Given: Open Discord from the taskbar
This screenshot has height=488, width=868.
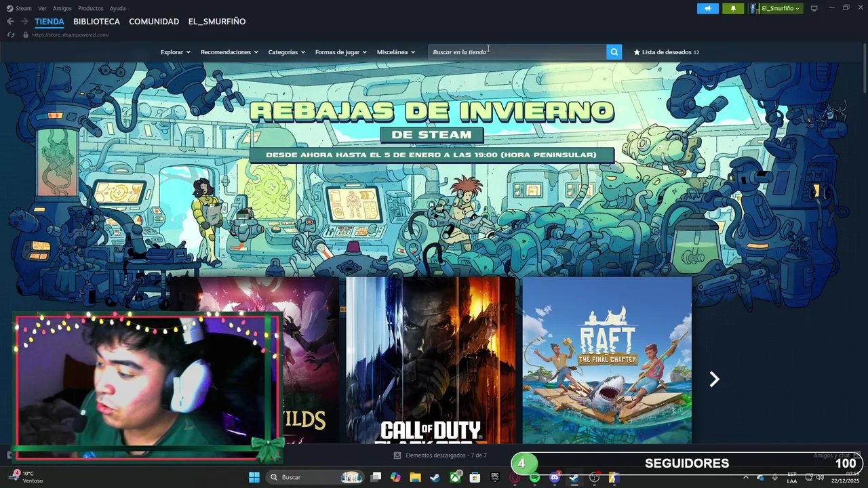Looking at the screenshot, I should 555,477.
